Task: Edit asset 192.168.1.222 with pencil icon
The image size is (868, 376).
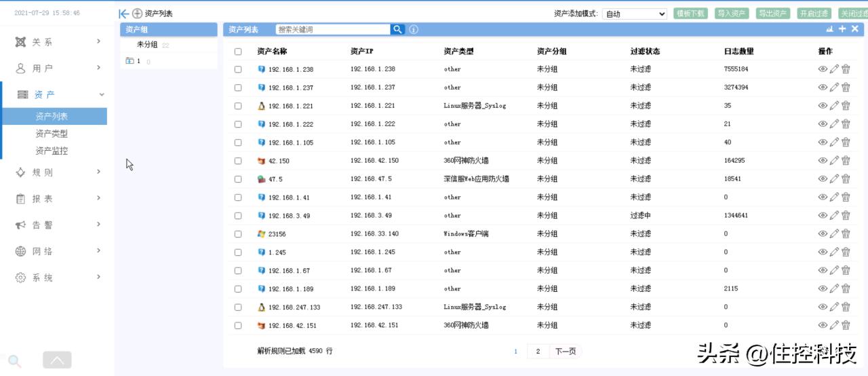Action: [834, 124]
